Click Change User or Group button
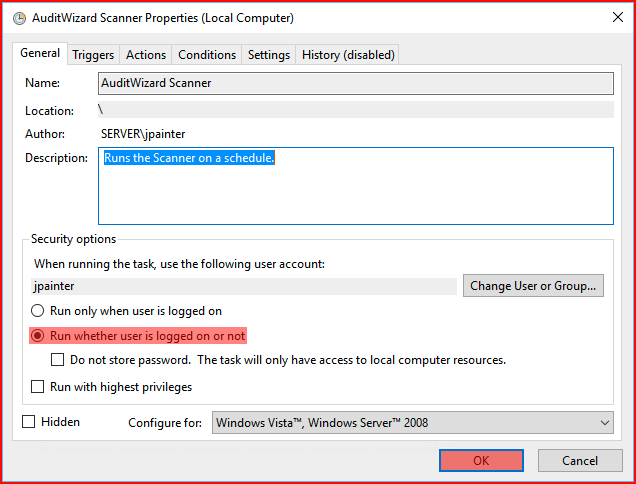Image resolution: width=636 pixels, height=484 pixels. [x=533, y=286]
